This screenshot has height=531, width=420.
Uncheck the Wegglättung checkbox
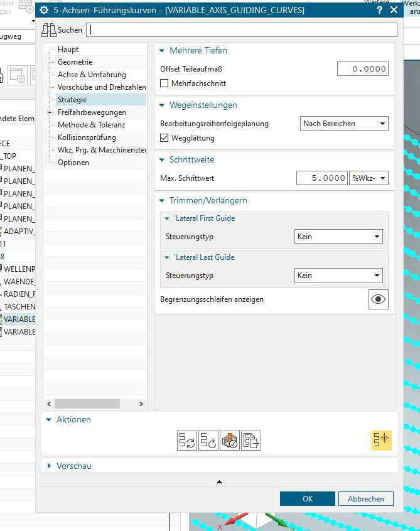coord(164,138)
